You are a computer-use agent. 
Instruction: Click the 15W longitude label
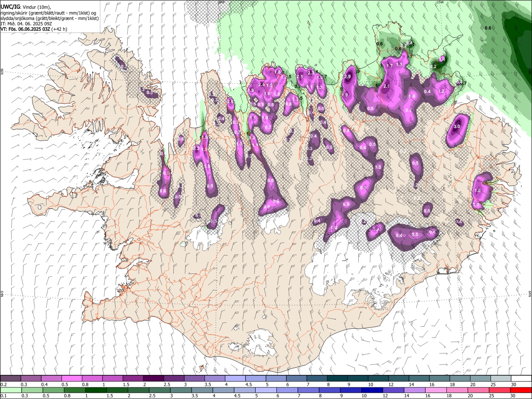(440, 2)
